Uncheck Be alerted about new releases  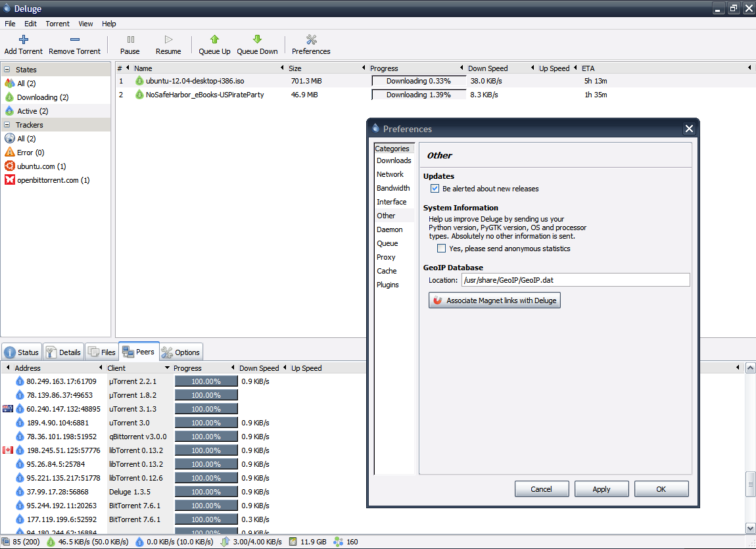[x=435, y=189]
